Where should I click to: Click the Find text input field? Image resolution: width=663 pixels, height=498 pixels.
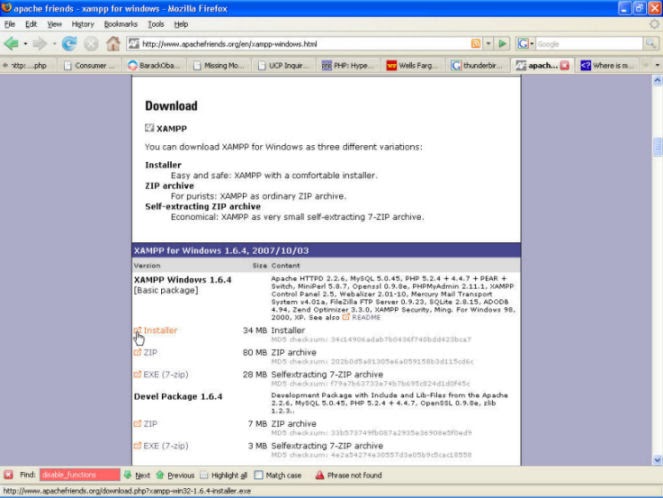80,475
